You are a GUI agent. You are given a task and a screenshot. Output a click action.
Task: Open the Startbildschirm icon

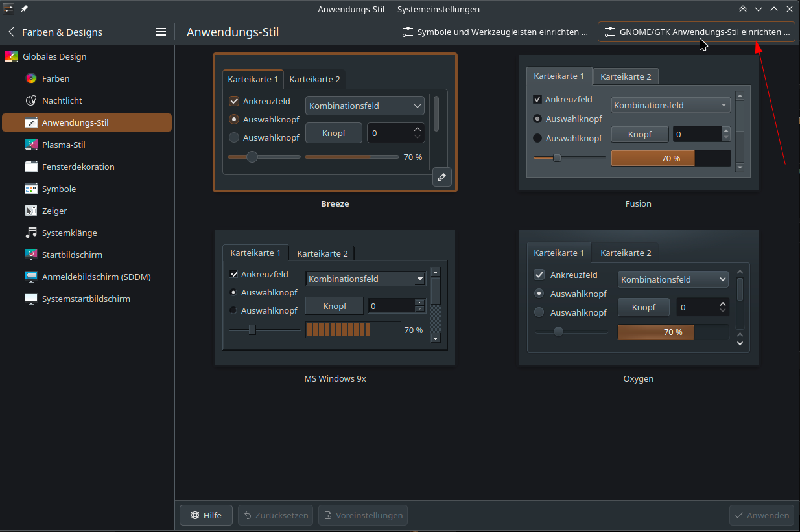tap(30, 255)
